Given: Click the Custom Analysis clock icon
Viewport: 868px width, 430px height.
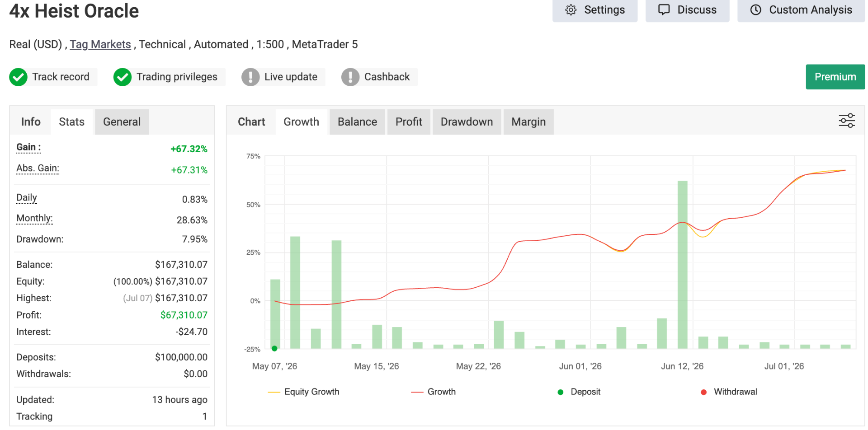Looking at the screenshot, I should coord(756,10).
